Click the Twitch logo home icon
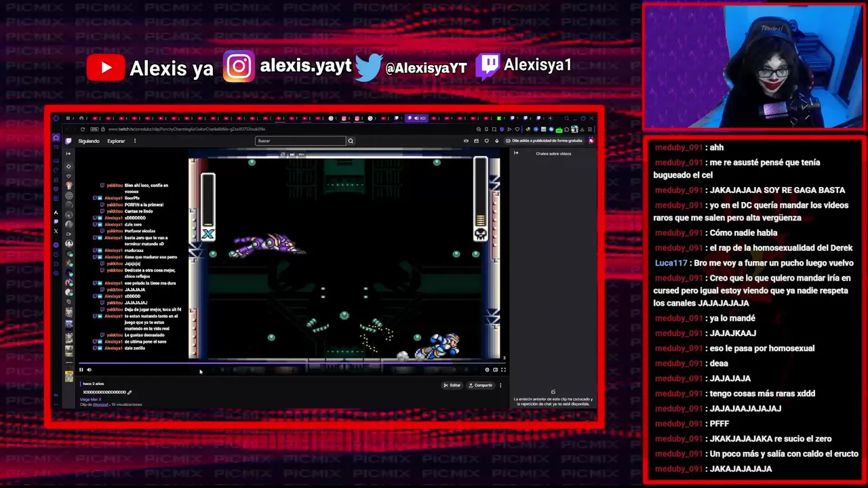Screen dimensions: 868x488 coord(68,141)
